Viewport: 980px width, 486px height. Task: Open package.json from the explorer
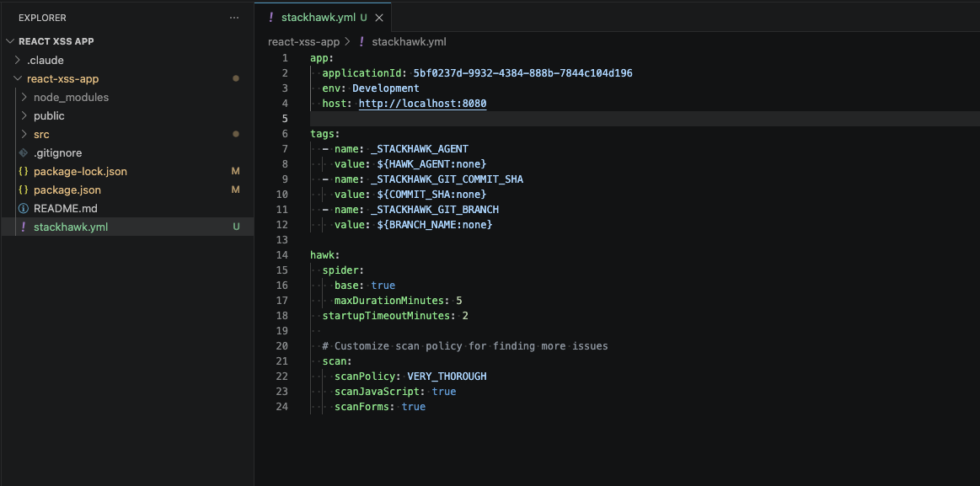(67, 190)
